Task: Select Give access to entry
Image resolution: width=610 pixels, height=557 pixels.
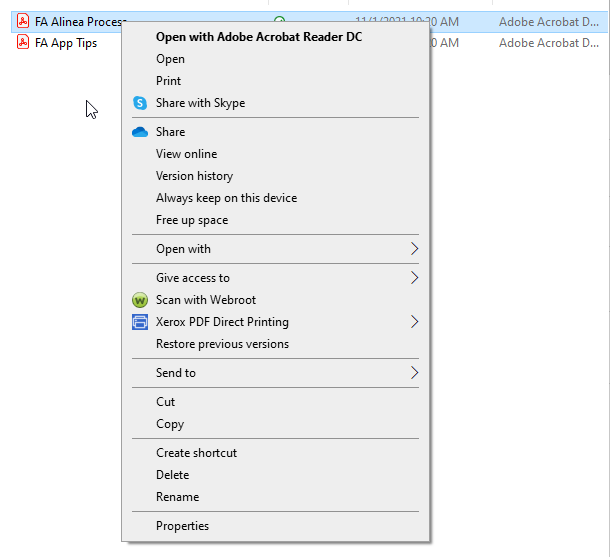Action: (x=275, y=278)
